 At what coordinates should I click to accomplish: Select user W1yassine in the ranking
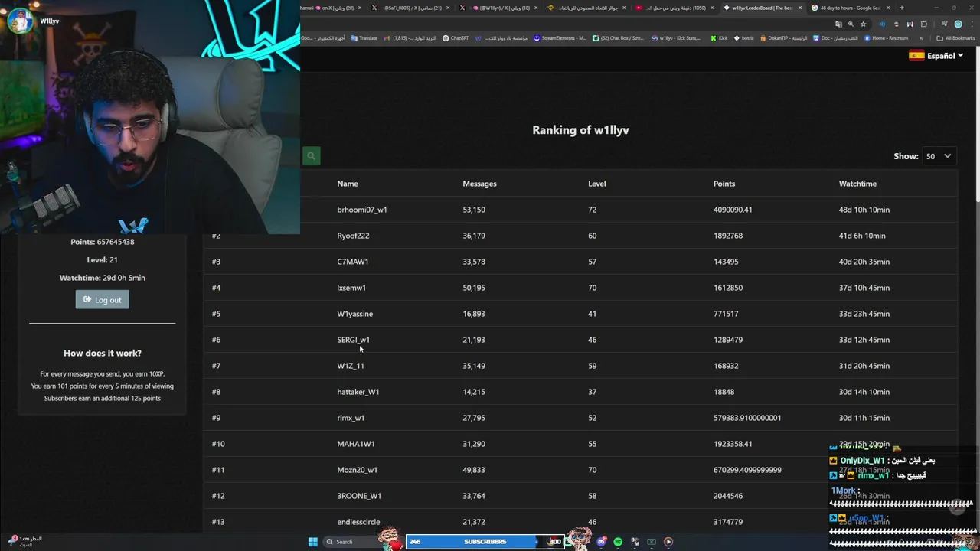[x=355, y=314]
